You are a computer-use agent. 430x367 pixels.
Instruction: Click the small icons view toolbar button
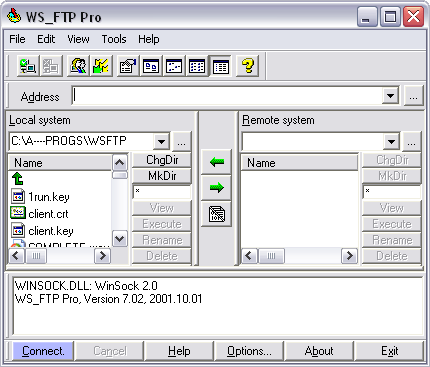(x=174, y=66)
